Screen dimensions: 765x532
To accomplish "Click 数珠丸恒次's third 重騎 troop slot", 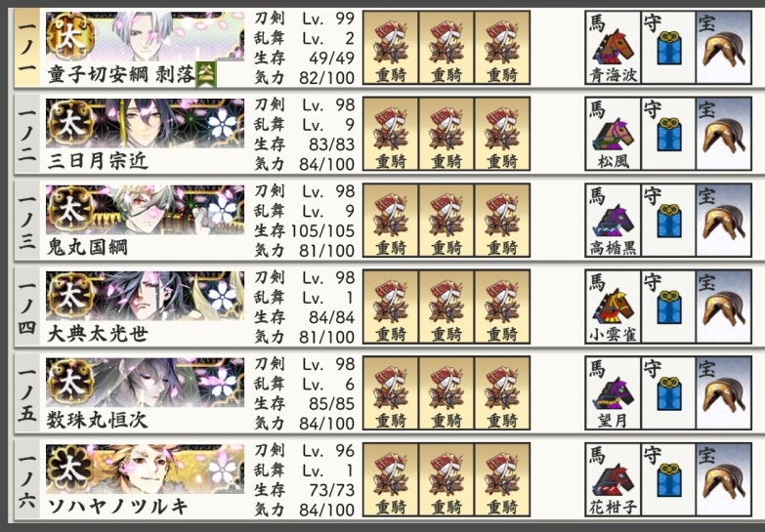I will tap(502, 393).
